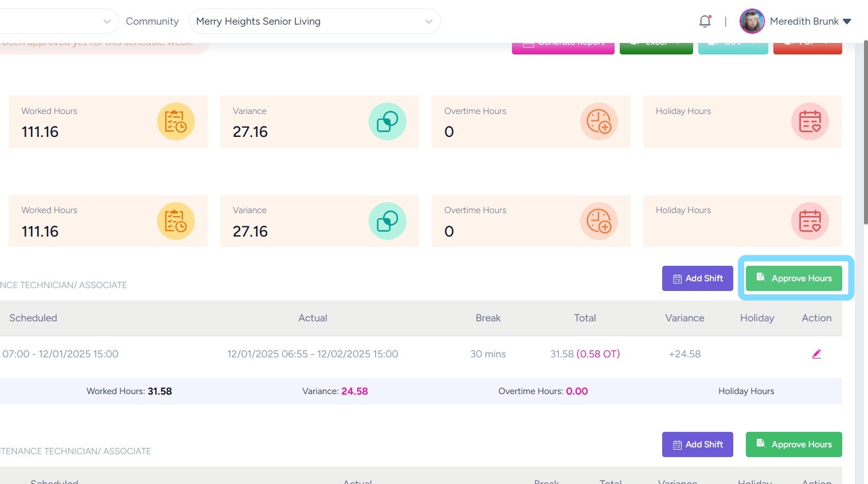Click the second-row Overtime Hours clock icon
The width and height of the screenshot is (868, 484).
[599, 221]
